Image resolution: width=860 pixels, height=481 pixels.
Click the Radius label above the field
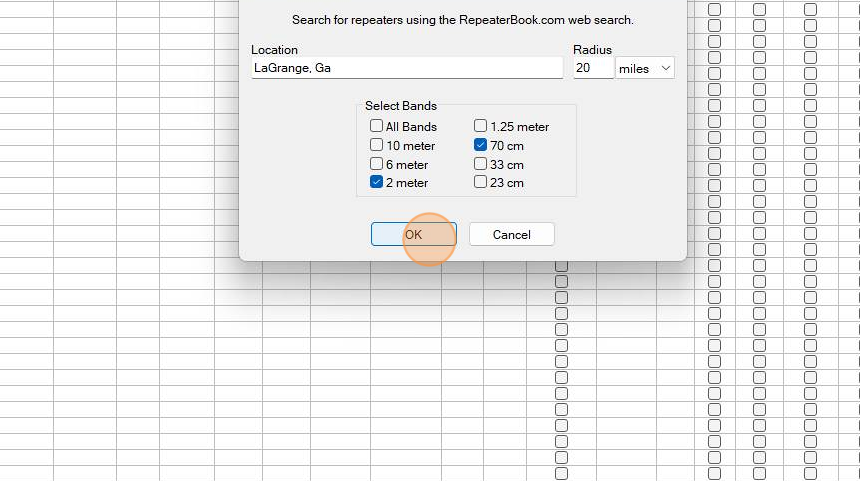pyautogui.click(x=592, y=50)
